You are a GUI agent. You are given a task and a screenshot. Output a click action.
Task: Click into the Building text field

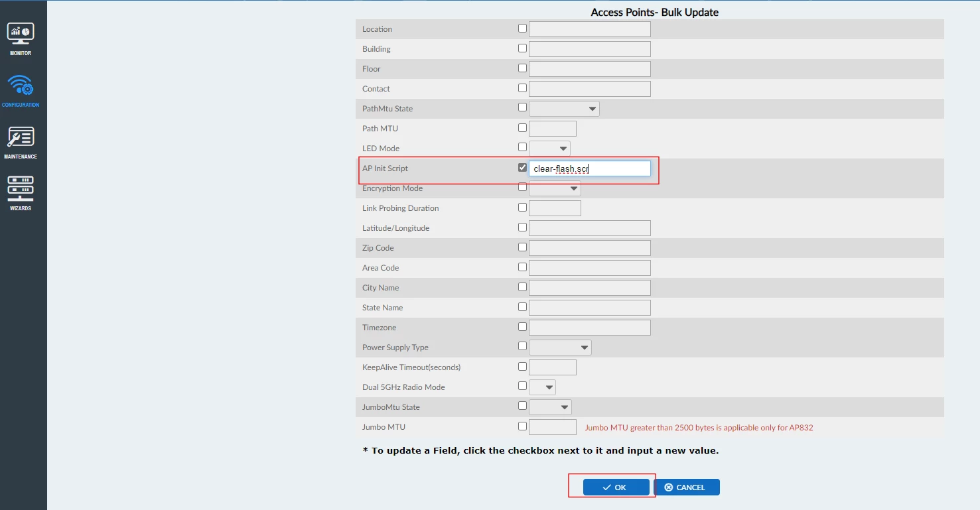(590, 49)
